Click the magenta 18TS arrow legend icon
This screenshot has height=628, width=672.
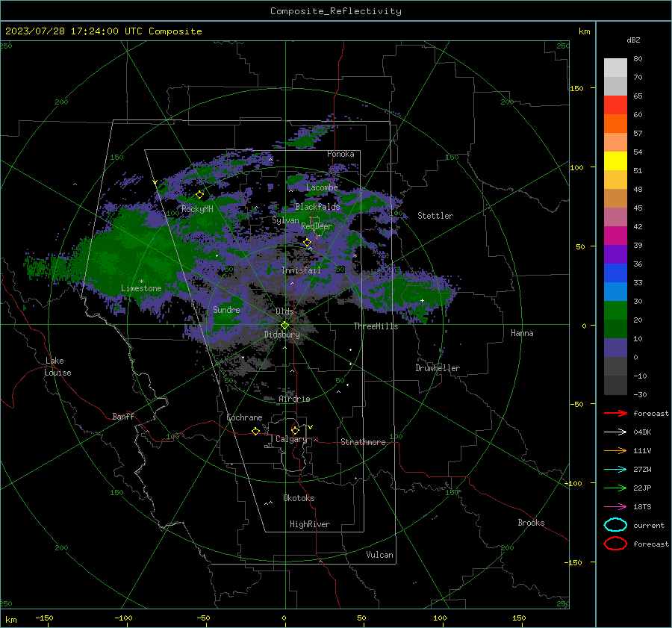615,507
